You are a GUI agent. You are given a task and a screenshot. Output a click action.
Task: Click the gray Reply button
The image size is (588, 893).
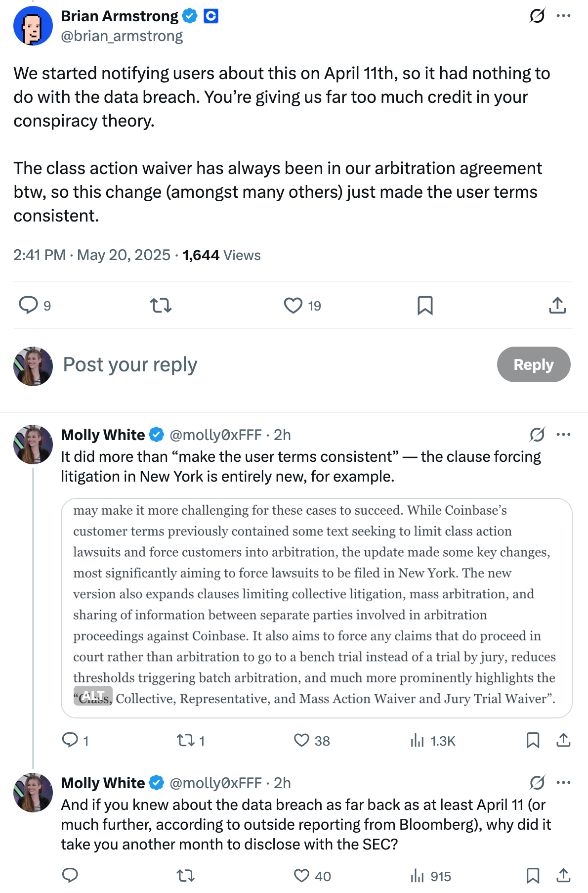click(x=533, y=364)
